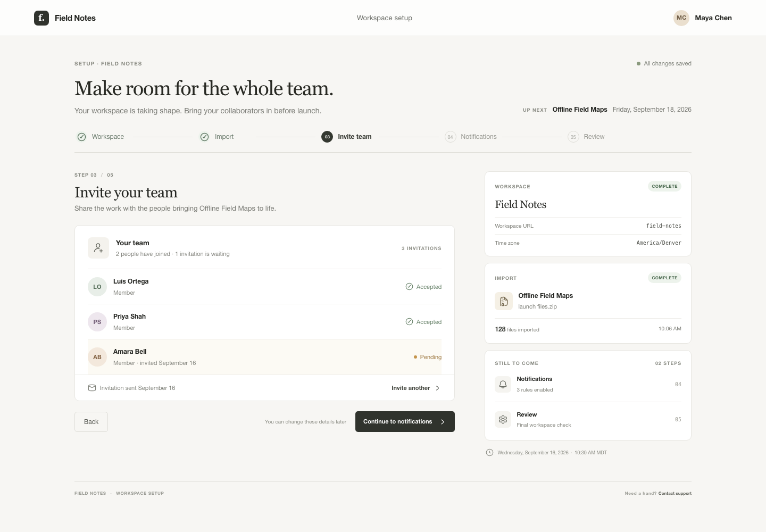Go to the Import step

tap(217, 137)
